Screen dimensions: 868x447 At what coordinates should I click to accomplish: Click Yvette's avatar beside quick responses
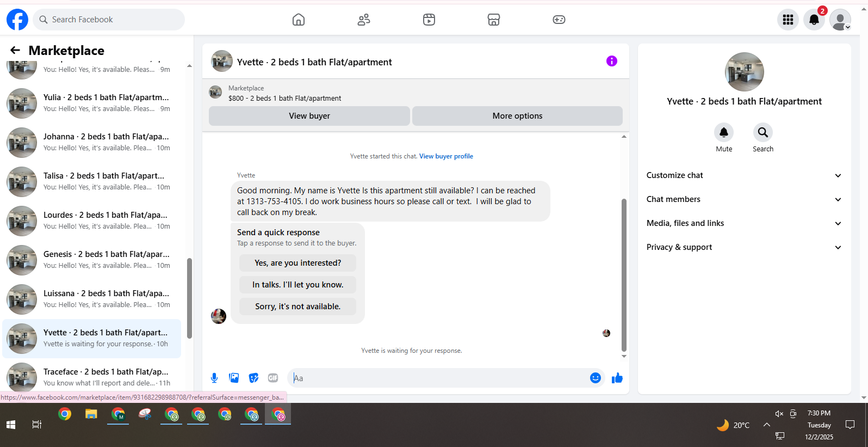click(219, 316)
